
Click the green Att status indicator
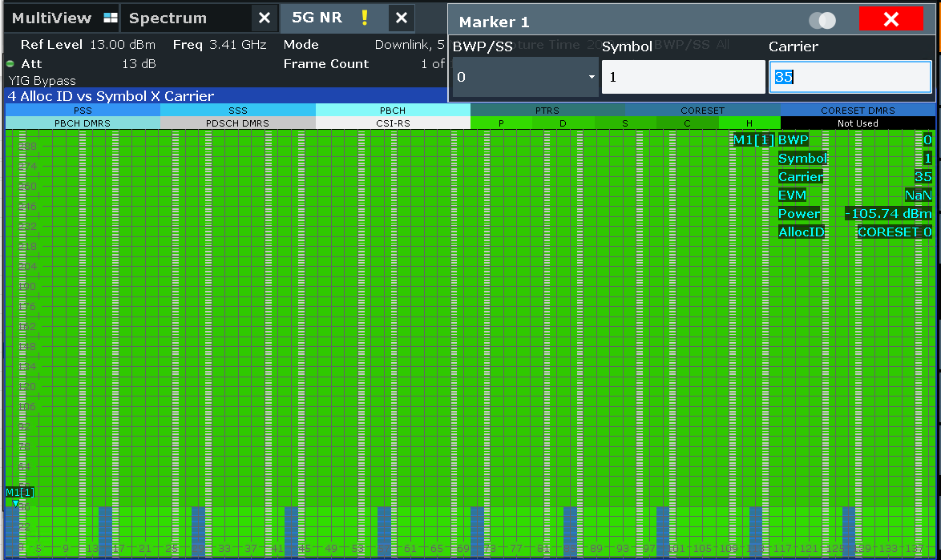(10, 63)
